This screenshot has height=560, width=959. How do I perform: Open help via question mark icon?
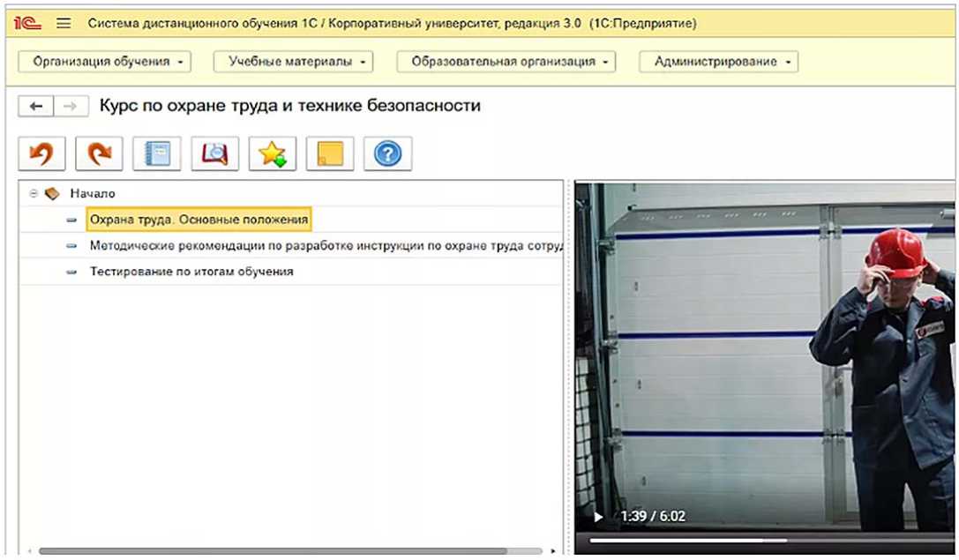pos(388,153)
